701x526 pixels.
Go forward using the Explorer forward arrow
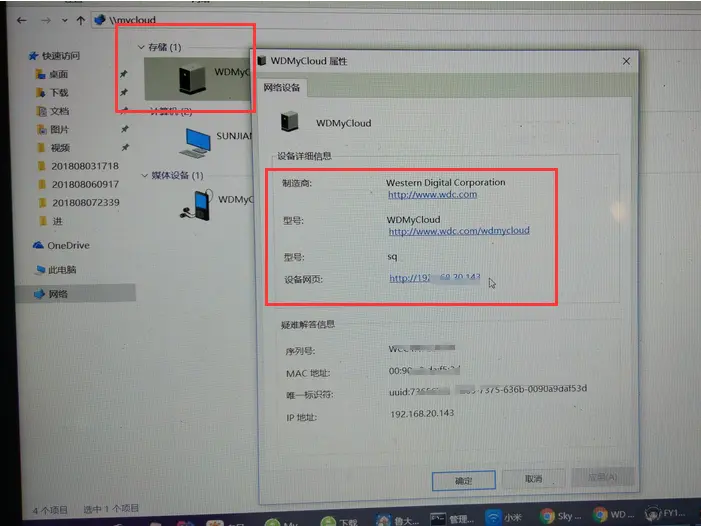pyautogui.click(x=46, y=21)
